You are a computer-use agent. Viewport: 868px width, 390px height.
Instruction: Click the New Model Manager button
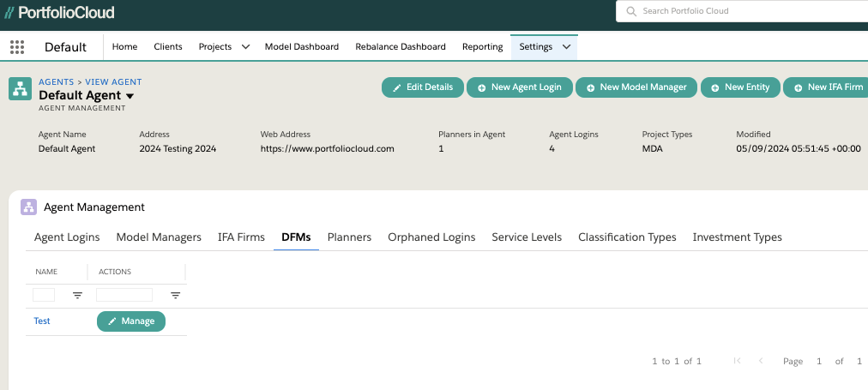pos(636,87)
